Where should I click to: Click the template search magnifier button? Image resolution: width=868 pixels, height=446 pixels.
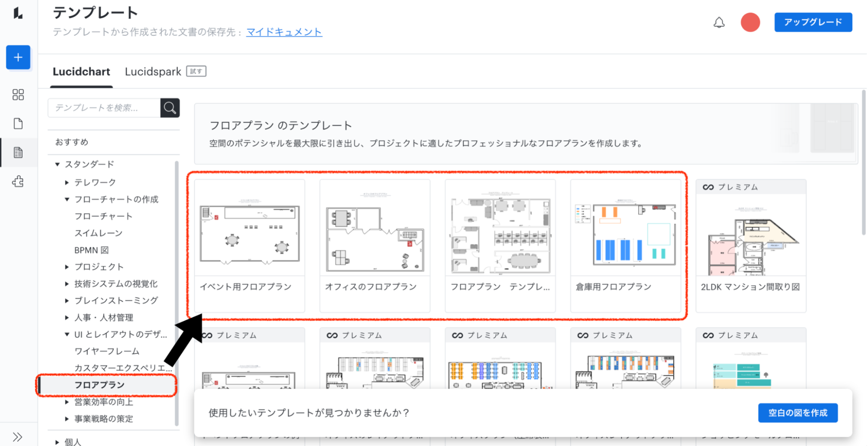(x=170, y=108)
